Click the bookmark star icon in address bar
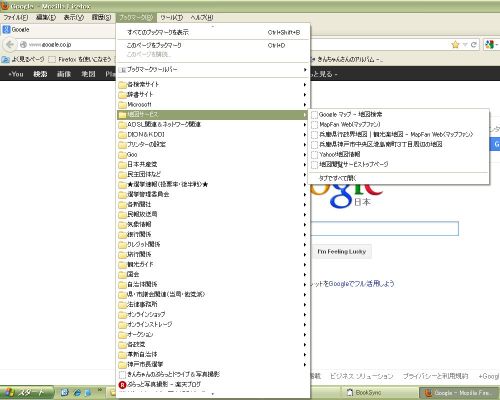 pyautogui.click(x=455, y=45)
